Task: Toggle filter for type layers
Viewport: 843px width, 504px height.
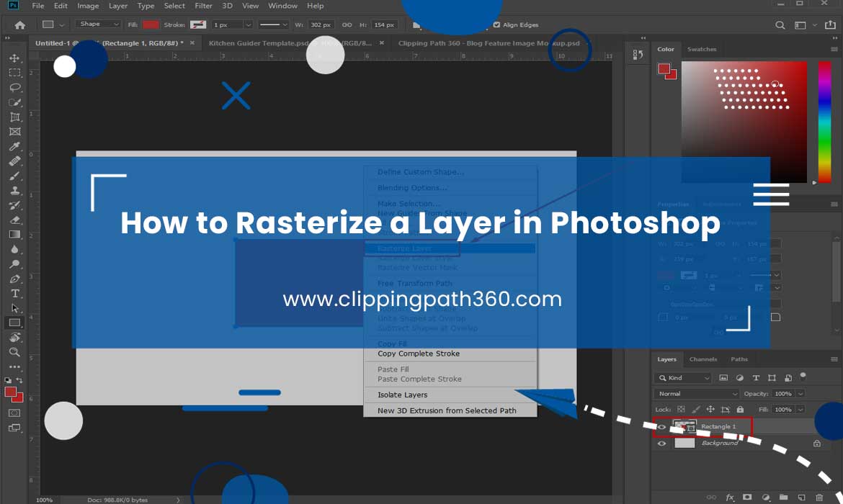Action: 756,378
